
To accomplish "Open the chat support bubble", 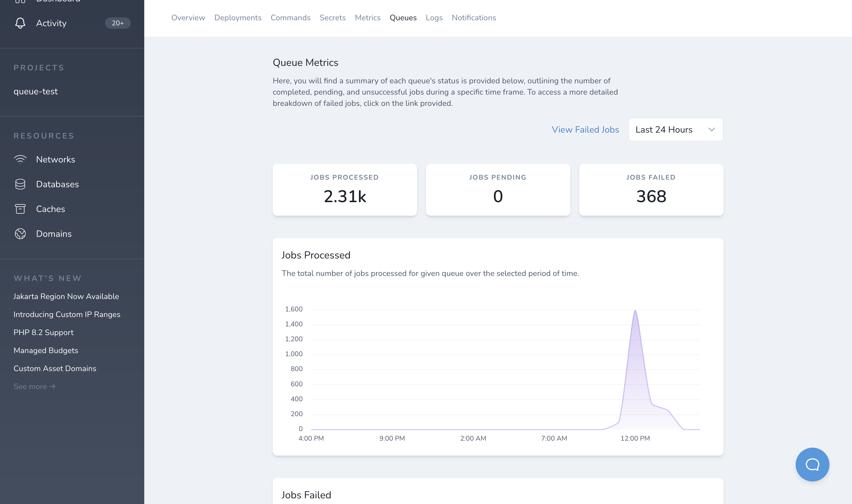I will (x=812, y=464).
